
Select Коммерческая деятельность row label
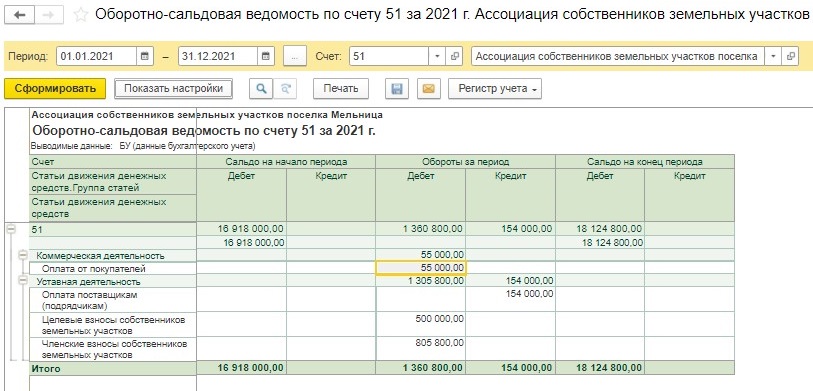click(x=113, y=256)
